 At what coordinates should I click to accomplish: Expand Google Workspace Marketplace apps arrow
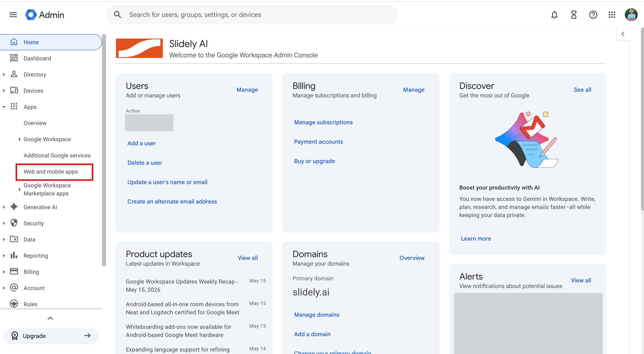(x=20, y=189)
